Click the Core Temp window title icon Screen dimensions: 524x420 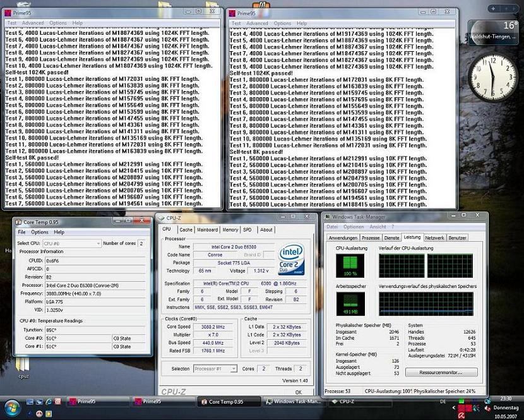(18, 222)
